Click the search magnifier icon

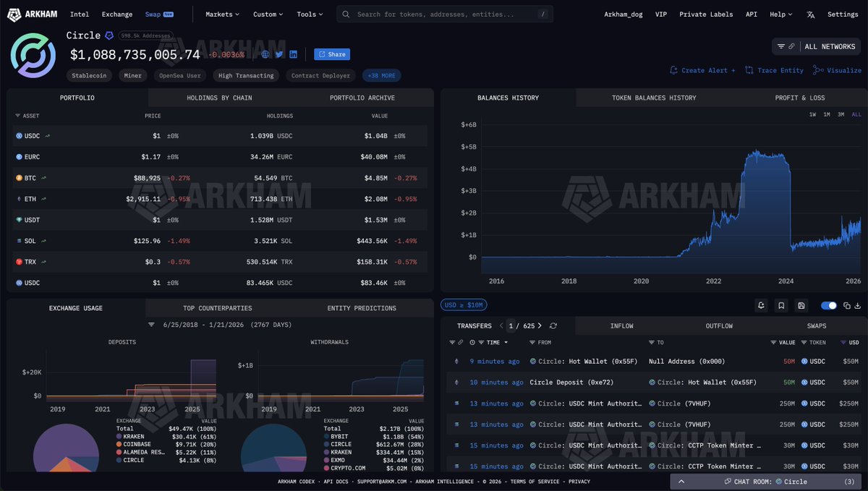[346, 14]
